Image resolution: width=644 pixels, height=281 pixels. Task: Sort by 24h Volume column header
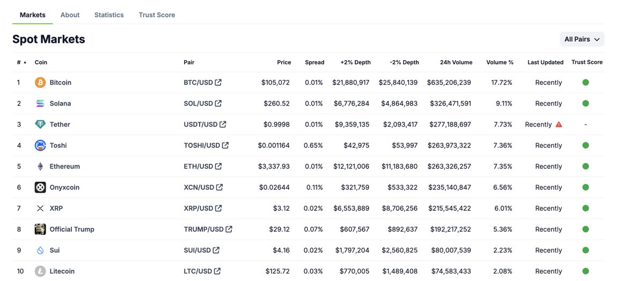[456, 62]
